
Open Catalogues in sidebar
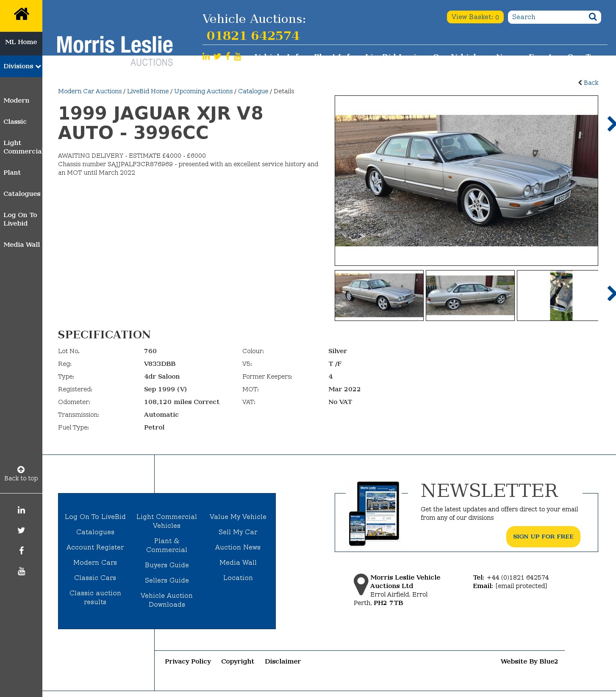coord(22,194)
